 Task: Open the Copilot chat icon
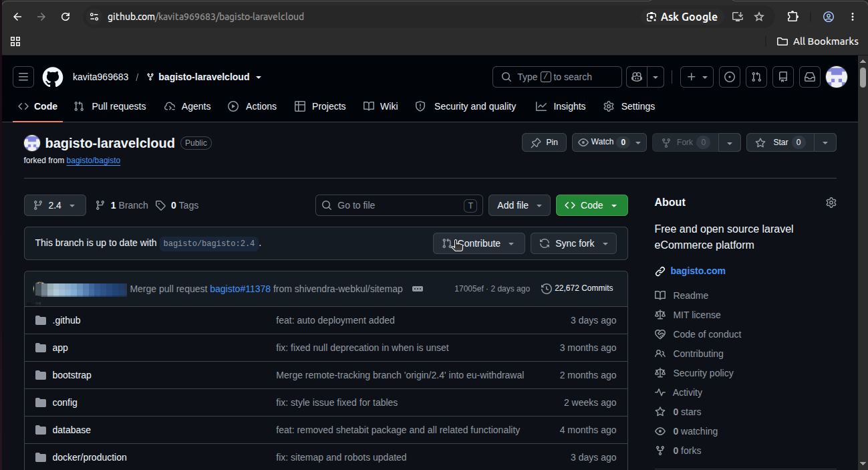pos(637,77)
